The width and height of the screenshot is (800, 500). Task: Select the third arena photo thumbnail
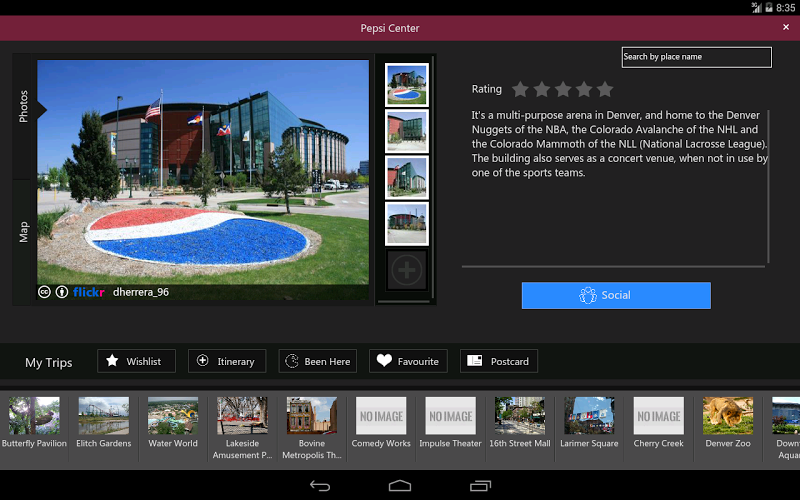(x=407, y=178)
